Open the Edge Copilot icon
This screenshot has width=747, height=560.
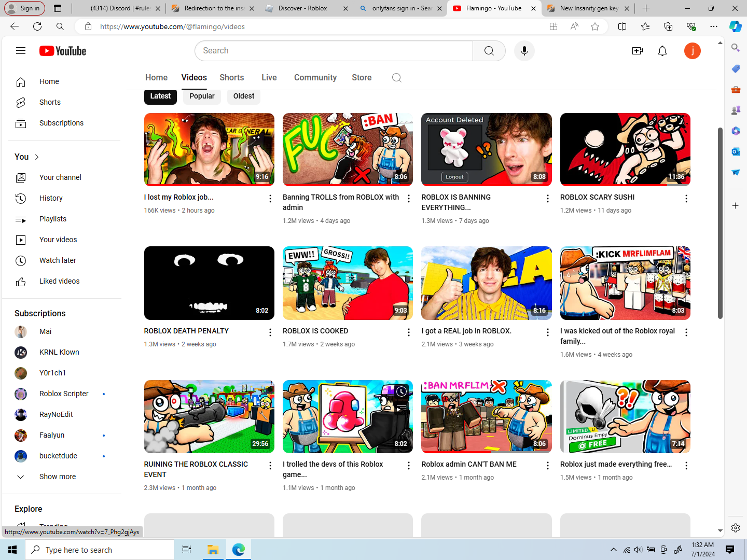click(736, 26)
